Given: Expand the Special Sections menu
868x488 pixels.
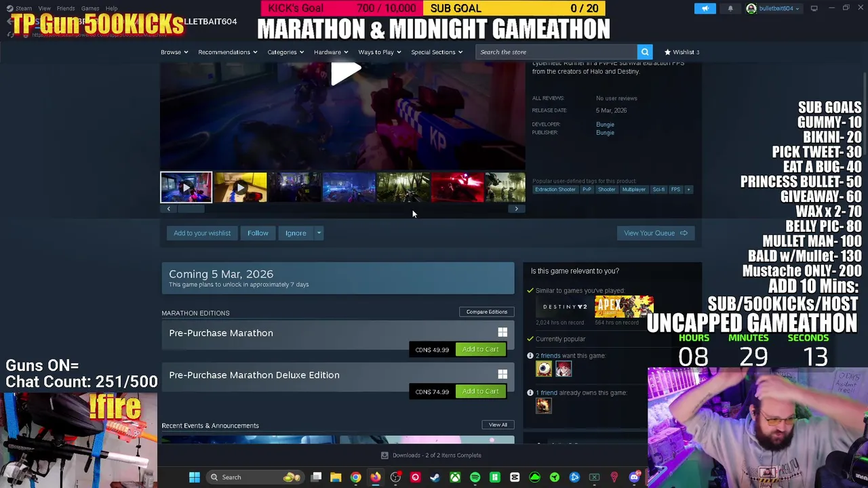Looking at the screenshot, I should [x=436, y=52].
